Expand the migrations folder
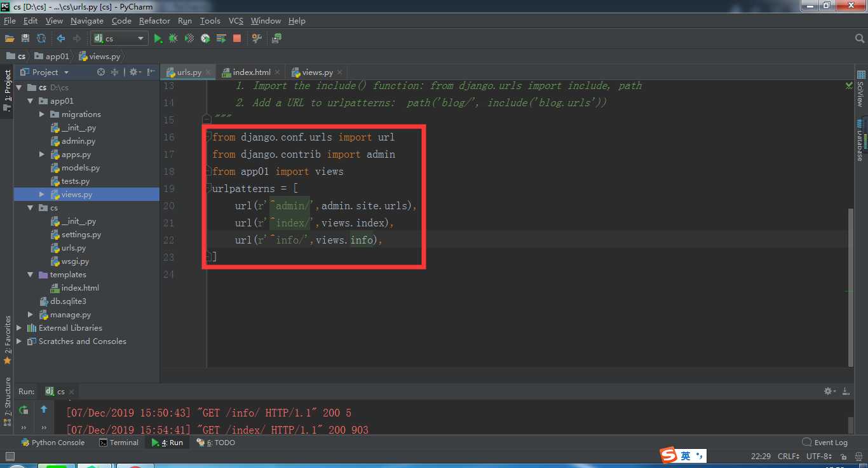The image size is (868, 468). tap(42, 114)
